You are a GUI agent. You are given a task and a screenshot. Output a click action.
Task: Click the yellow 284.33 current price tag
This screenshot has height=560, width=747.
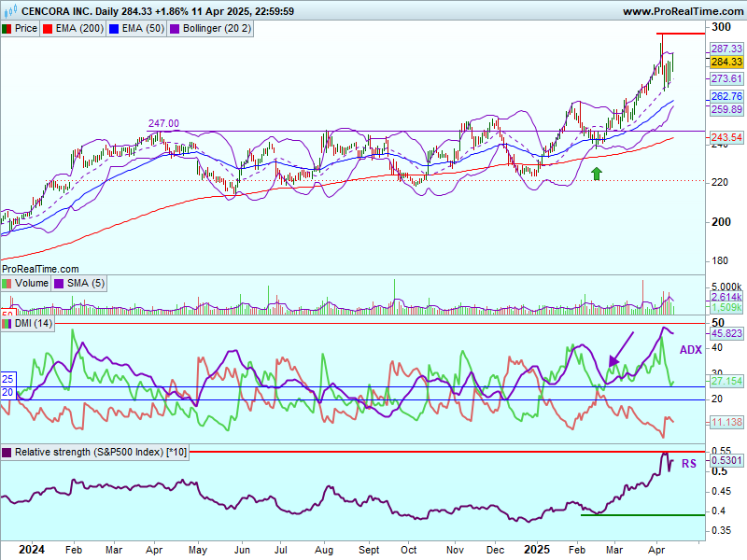tap(726, 62)
